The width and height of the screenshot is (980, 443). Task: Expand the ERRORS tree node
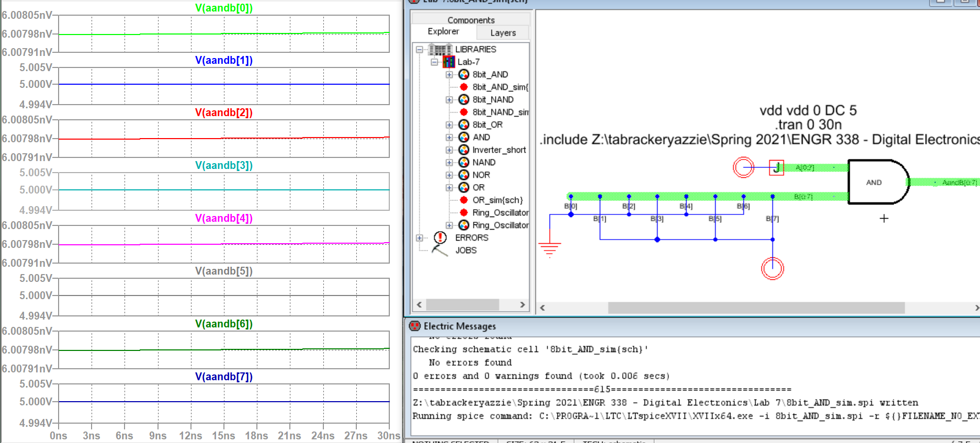click(x=419, y=238)
